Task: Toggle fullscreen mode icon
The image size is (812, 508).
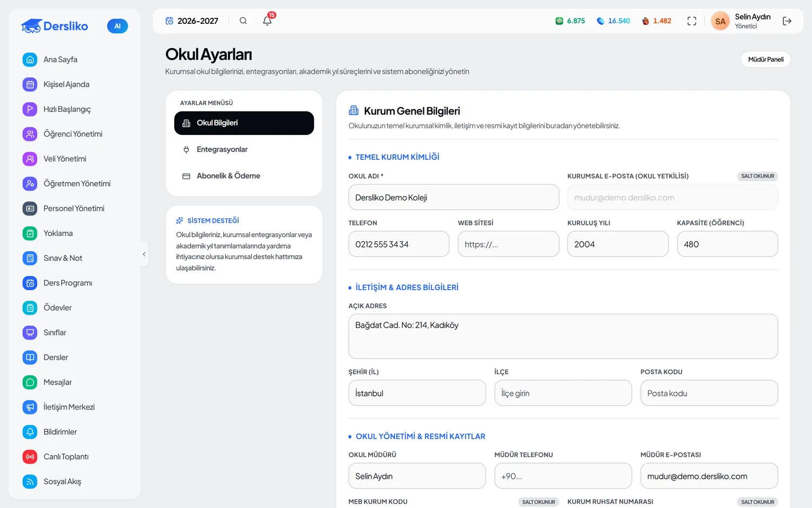Action: click(x=692, y=21)
